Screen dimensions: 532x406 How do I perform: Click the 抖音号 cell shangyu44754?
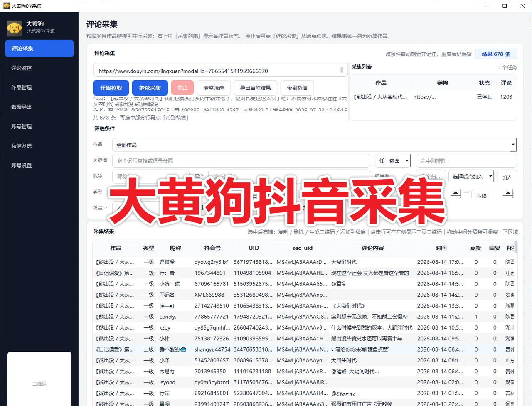pos(212,349)
